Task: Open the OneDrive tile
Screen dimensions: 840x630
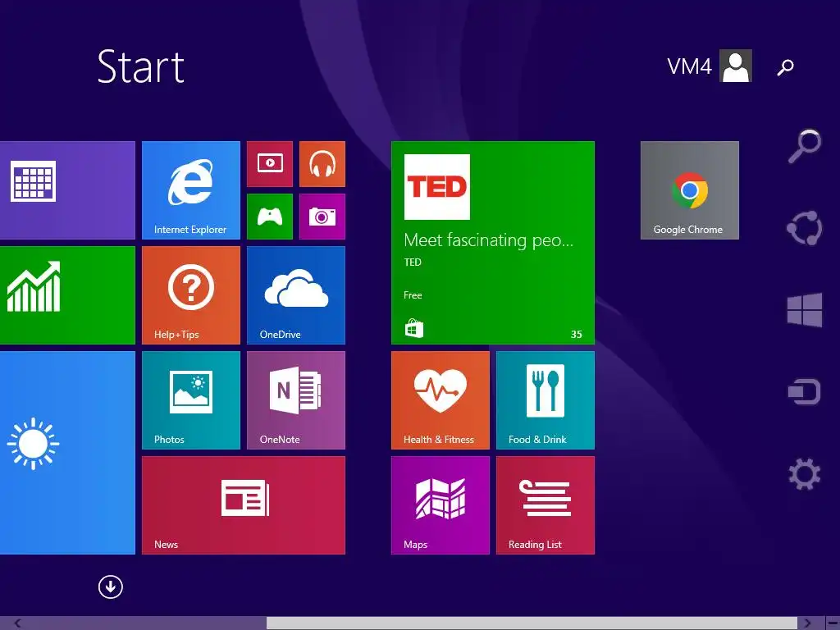Action: click(295, 295)
